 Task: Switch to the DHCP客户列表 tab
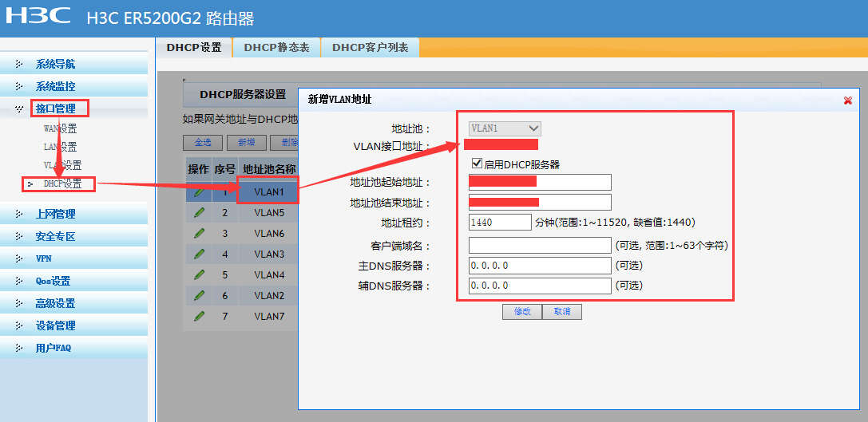click(371, 48)
